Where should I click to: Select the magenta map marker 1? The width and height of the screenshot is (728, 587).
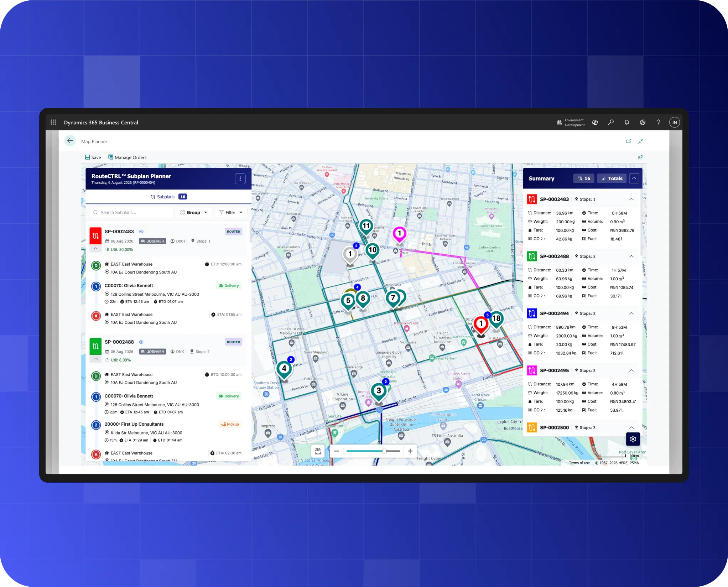click(x=400, y=234)
